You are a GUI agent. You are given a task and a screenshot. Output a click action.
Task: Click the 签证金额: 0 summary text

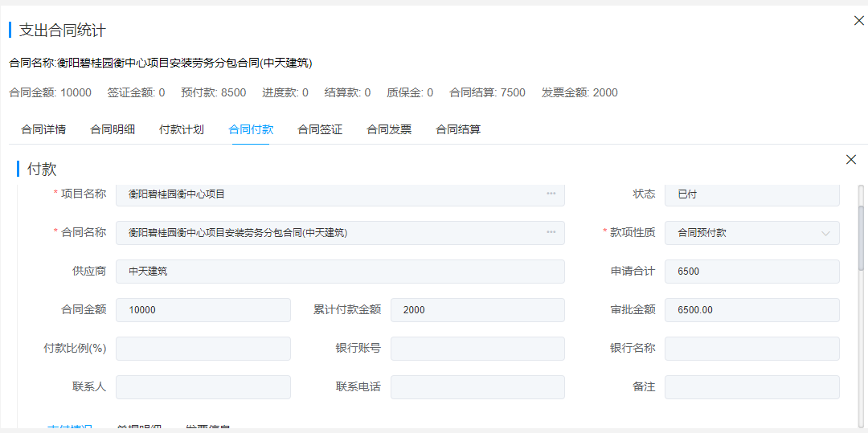[x=136, y=92]
